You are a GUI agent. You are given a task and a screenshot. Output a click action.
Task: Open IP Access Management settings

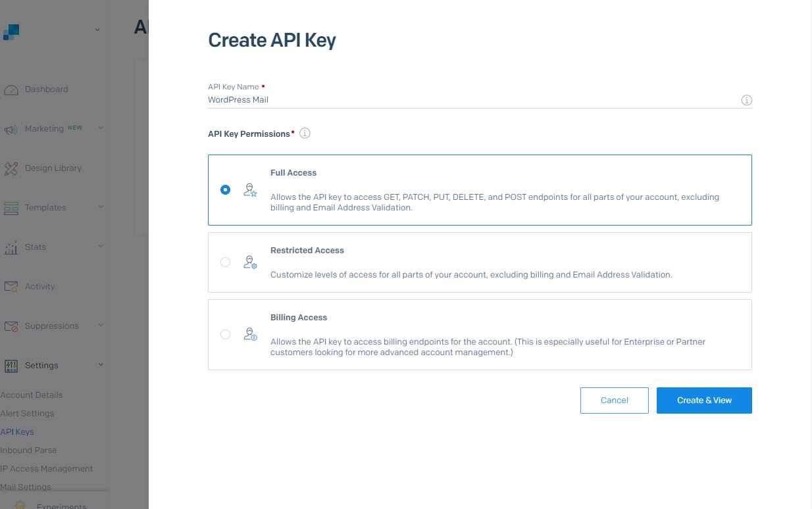coord(47,468)
